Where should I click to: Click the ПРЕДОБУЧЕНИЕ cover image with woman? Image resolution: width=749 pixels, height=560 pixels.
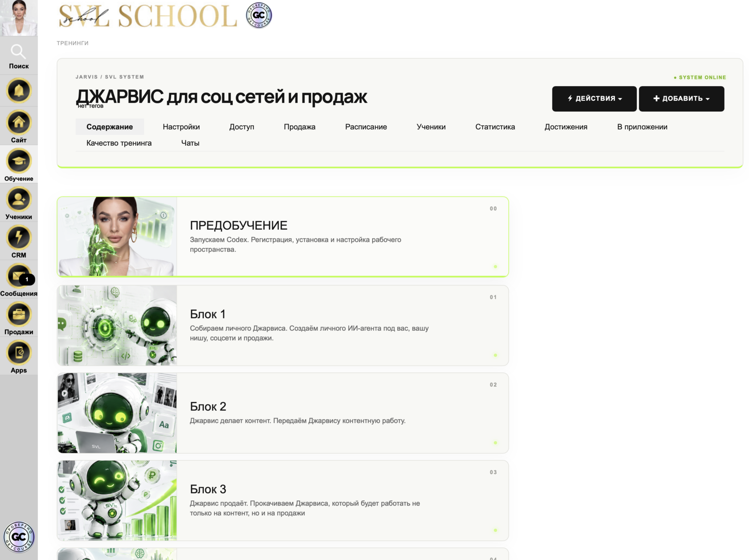[117, 236]
